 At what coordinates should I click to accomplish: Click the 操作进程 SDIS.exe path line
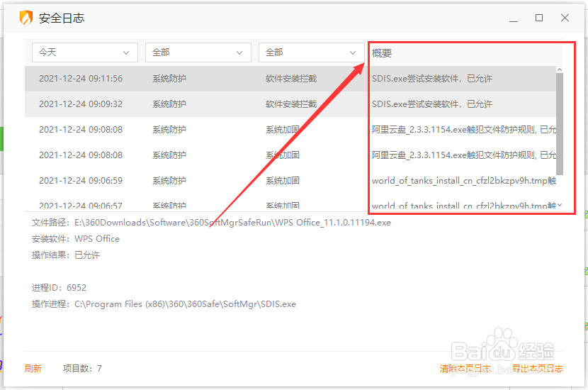164,304
